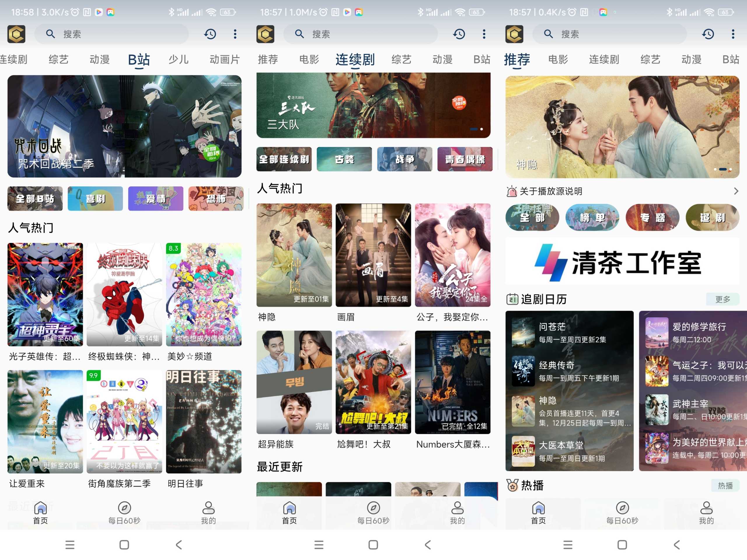Open watch history icon in left screen
Screen dimensions: 747x560
tap(210, 34)
